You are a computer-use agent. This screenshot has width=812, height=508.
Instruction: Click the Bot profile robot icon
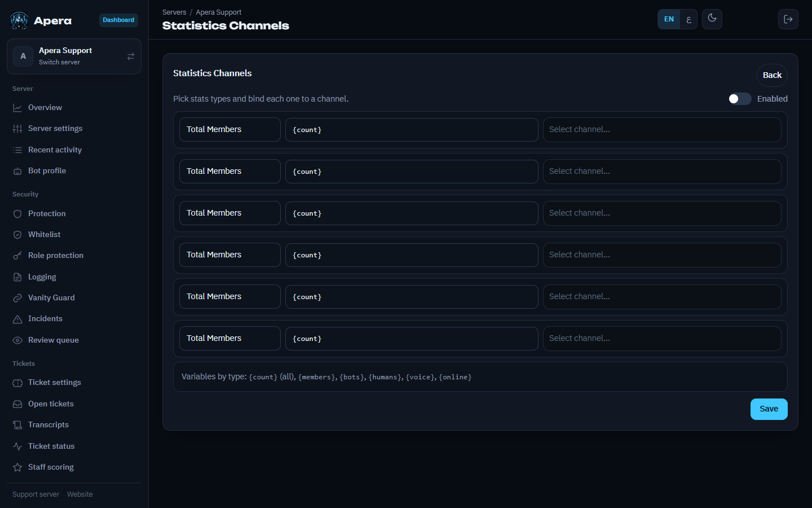click(x=17, y=171)
